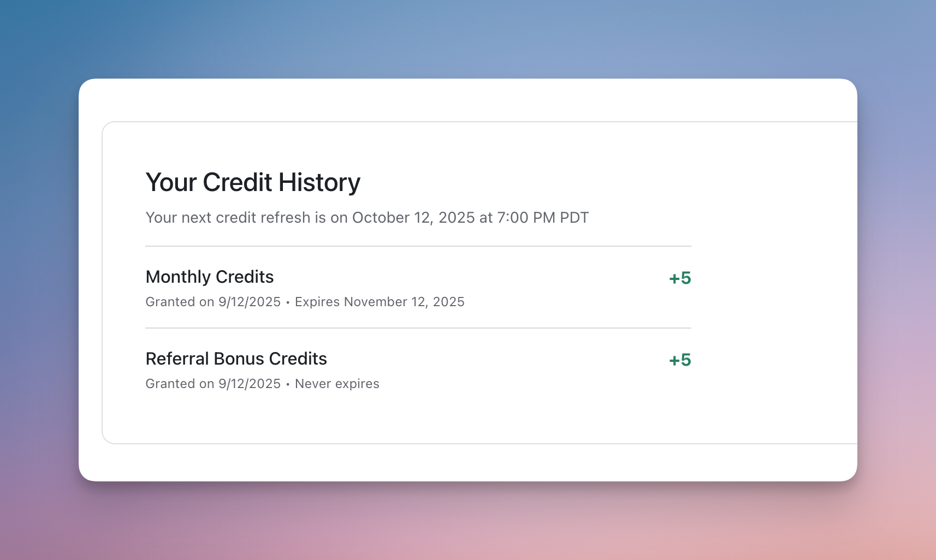Click the Referral Bonus Credits title text
The width and height of the screenshot is (936, 560).
[236, 359]
